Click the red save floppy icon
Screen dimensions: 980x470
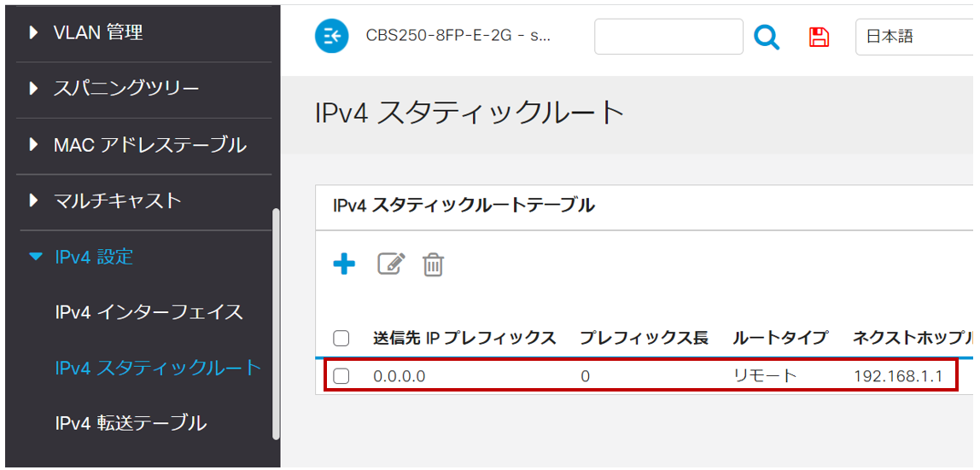point(819,37)
